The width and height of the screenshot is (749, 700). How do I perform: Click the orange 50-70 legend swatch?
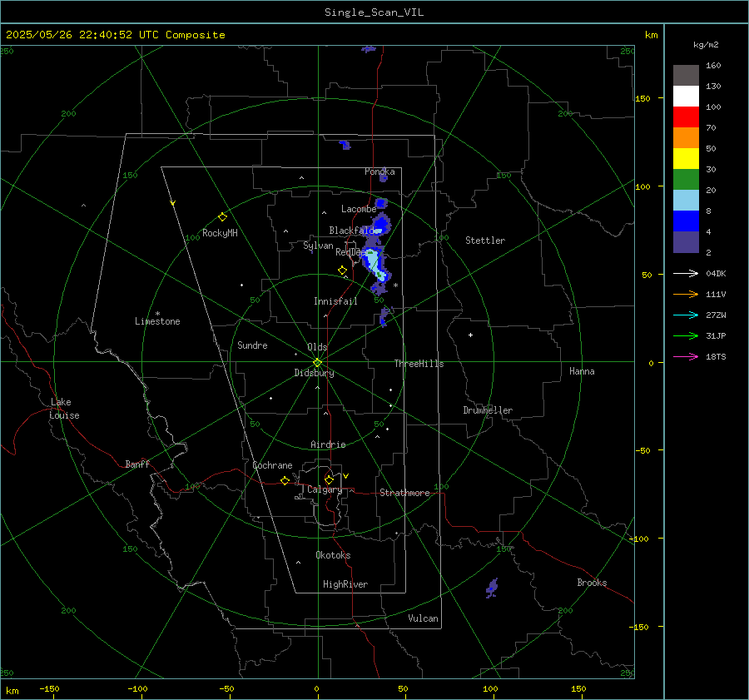686,137
